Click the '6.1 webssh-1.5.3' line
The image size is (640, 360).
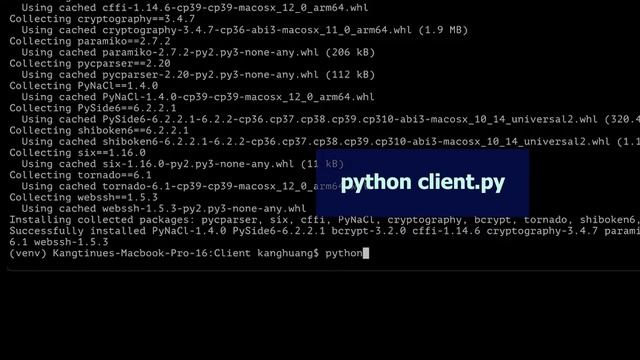tap(59, 242)
